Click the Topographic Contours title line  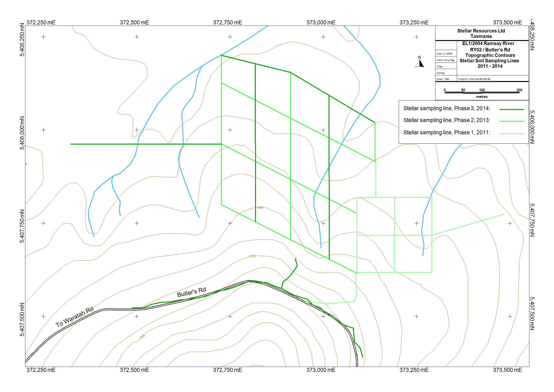[490, 55]
